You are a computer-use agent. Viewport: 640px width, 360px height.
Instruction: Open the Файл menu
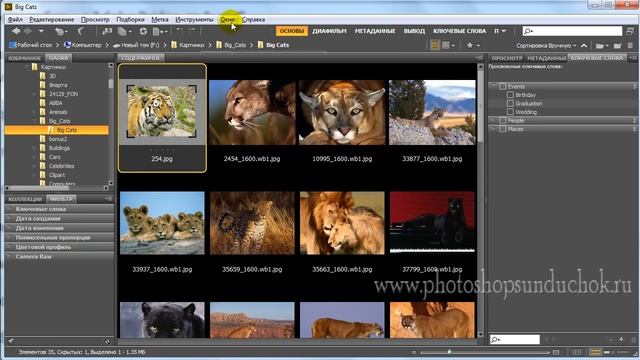[15, 20]
